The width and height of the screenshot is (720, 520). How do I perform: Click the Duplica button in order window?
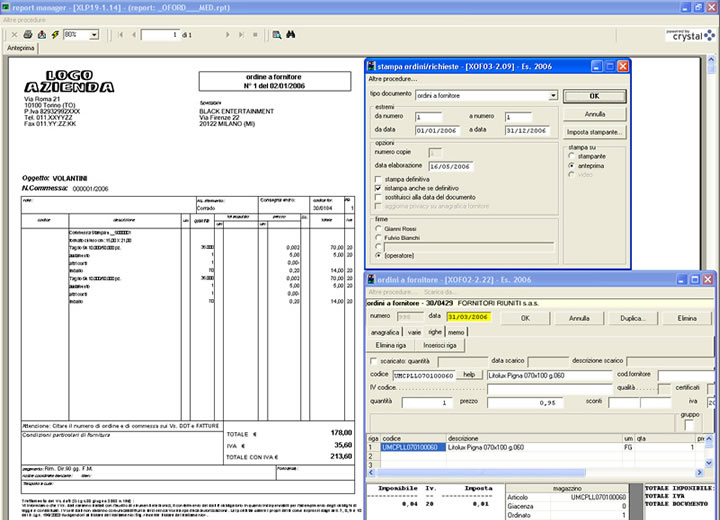tap(632, 317)
